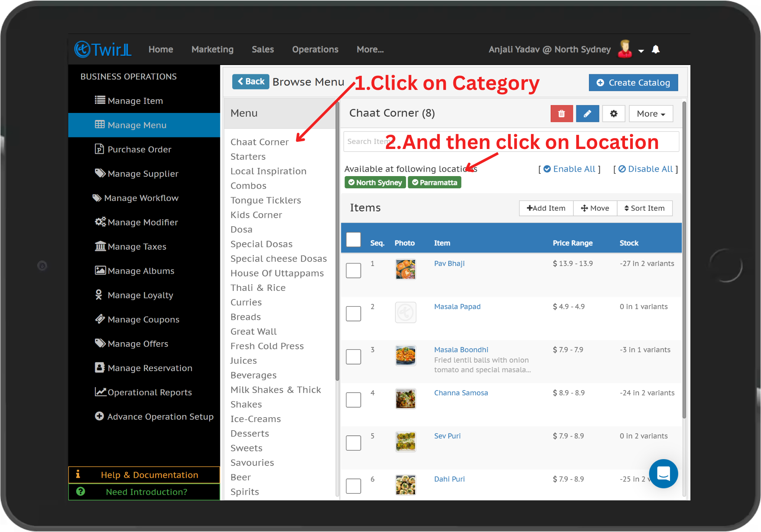This screenshot has width=761, height=532.
Task: Click the user avatar icon
Action: tap(625, 49)
